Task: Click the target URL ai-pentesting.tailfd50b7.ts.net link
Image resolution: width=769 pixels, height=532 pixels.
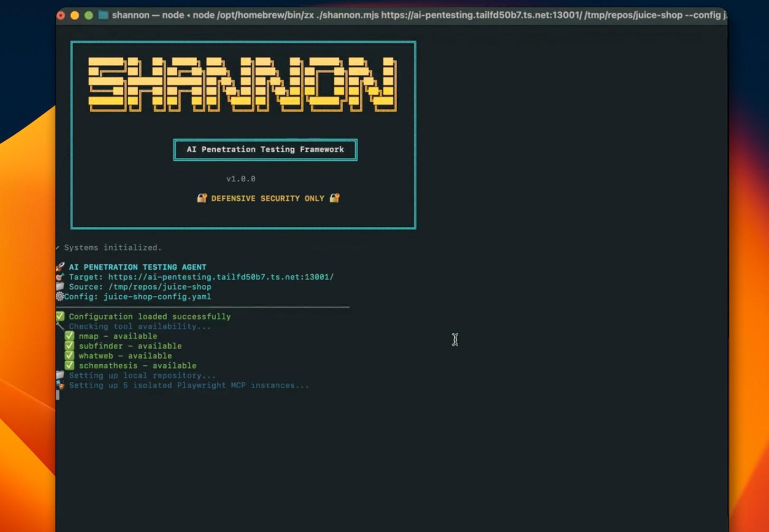Action: pos(220,277)
